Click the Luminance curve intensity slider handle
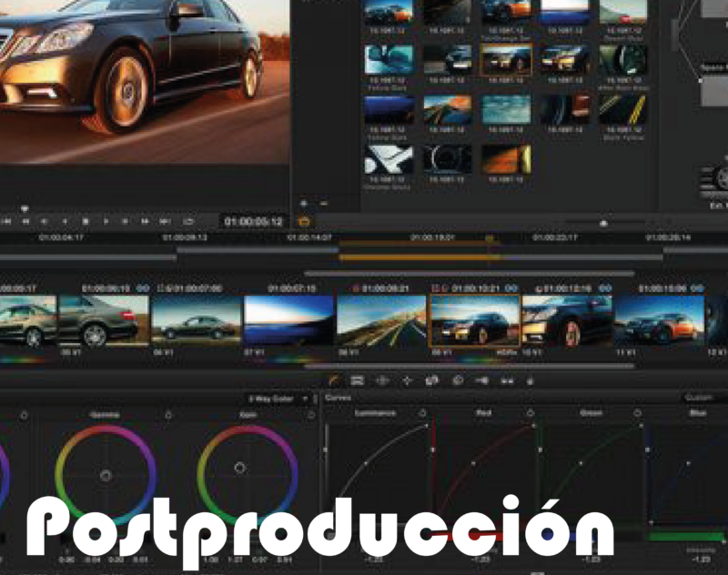Image resolution: width=728 pixels, height=575 pixels. click(x=326, y=449)
